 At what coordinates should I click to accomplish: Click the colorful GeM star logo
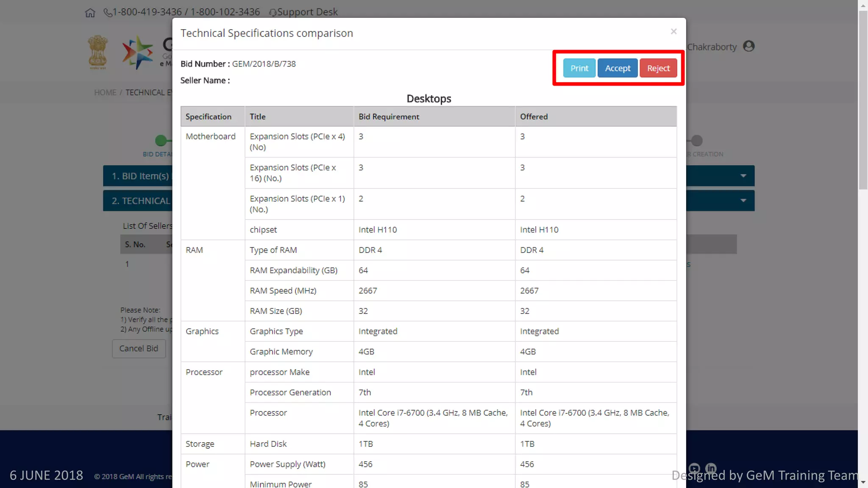coord(137,53)
